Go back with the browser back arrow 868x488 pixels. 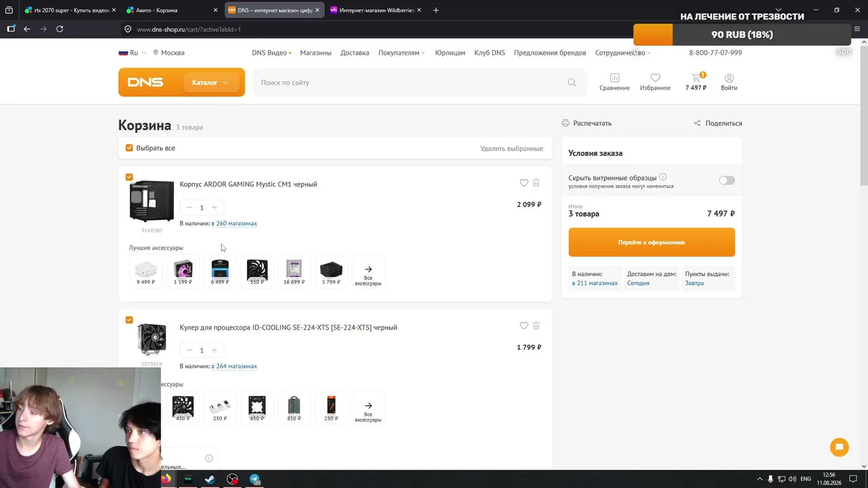tap(27, 29)
